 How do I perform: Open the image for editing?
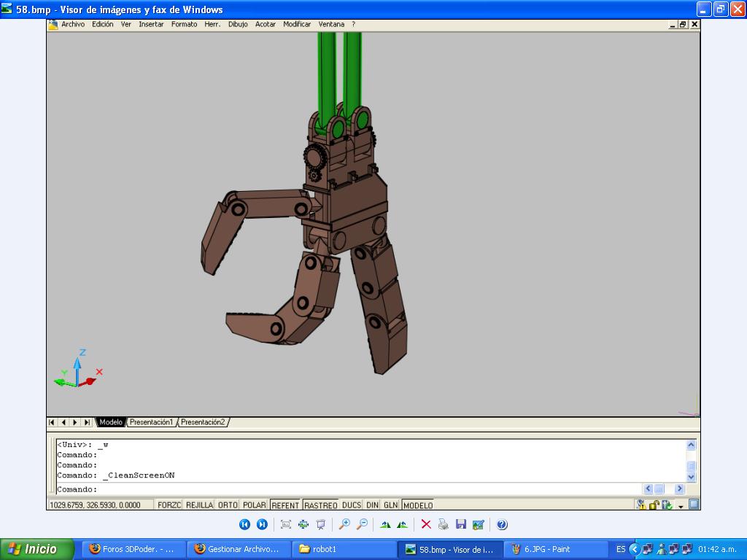(479, 524)
